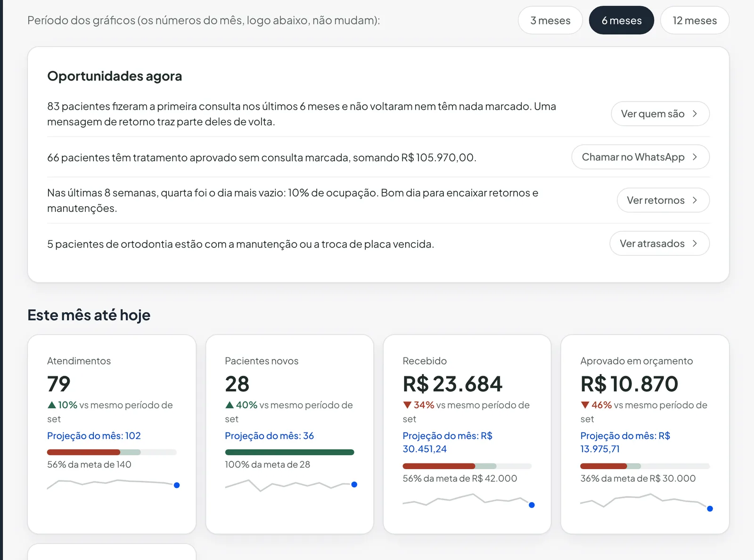
Task: Click the Pacientes novos goal progress bar
Action: 289,452
